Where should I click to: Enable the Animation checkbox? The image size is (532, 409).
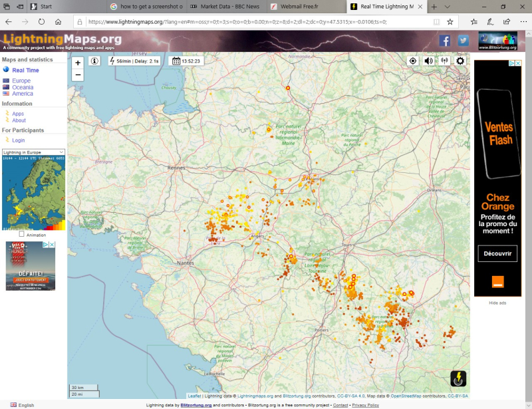point(22,234)
